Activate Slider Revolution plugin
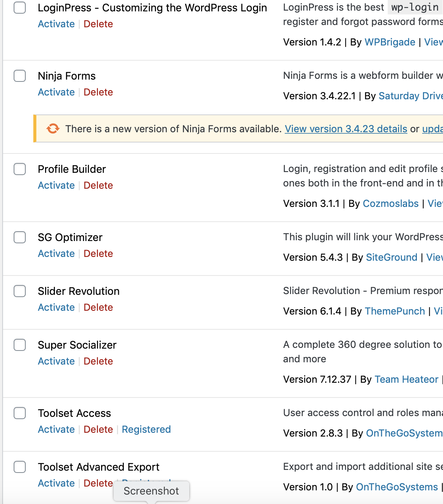The width and height of the screenshot is (443, 504). coord(56,307)
